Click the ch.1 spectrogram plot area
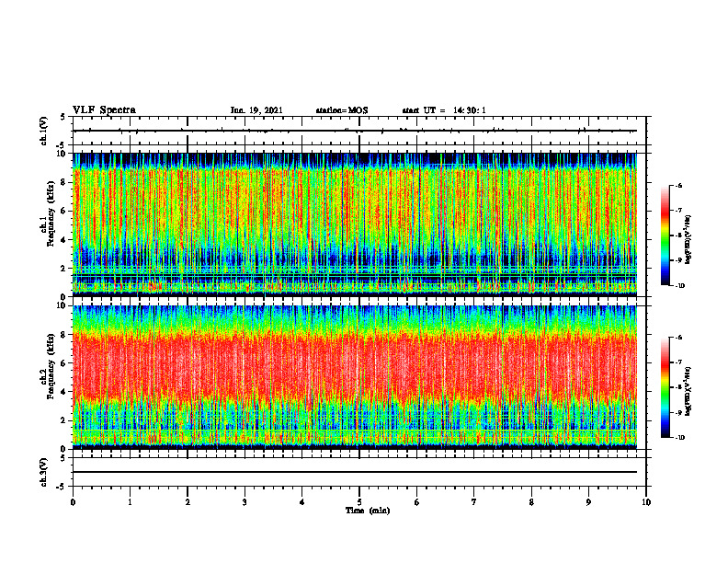This screenshot has width=728, height=563. click(x=355, y=224)
